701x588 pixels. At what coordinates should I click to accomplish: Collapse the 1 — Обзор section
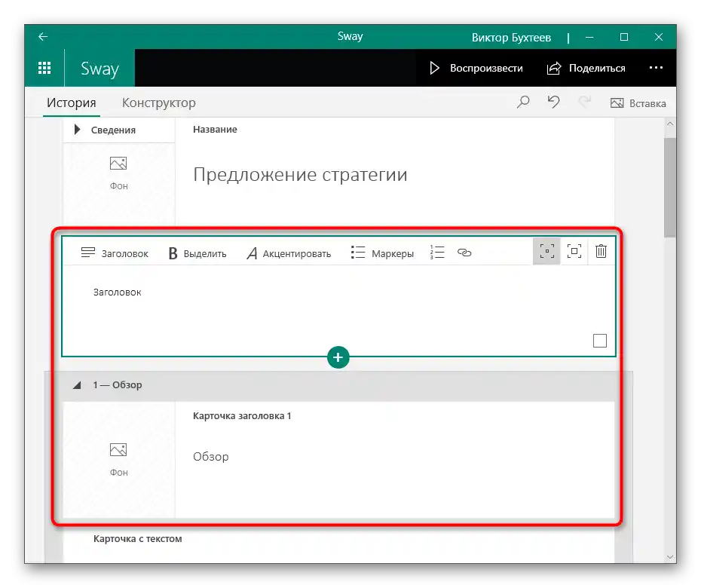[77, 385]
